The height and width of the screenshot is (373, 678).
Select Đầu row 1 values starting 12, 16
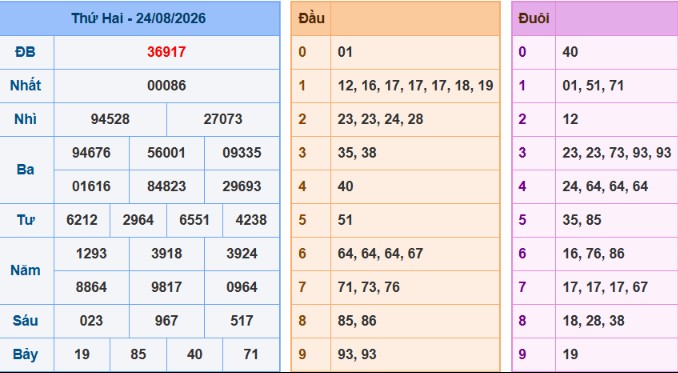click(x=416, y=86)
